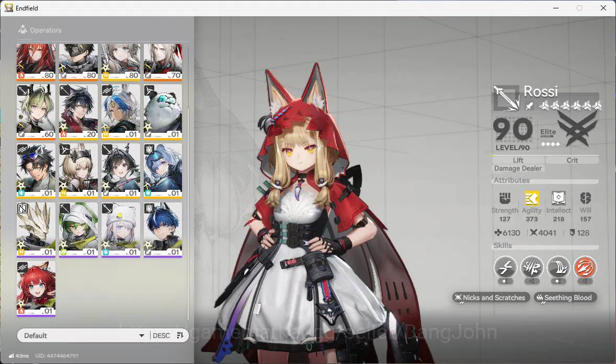Select the red-haired fox-eared girl operator
The image size is (616, 364).
[x=36, y=289]
